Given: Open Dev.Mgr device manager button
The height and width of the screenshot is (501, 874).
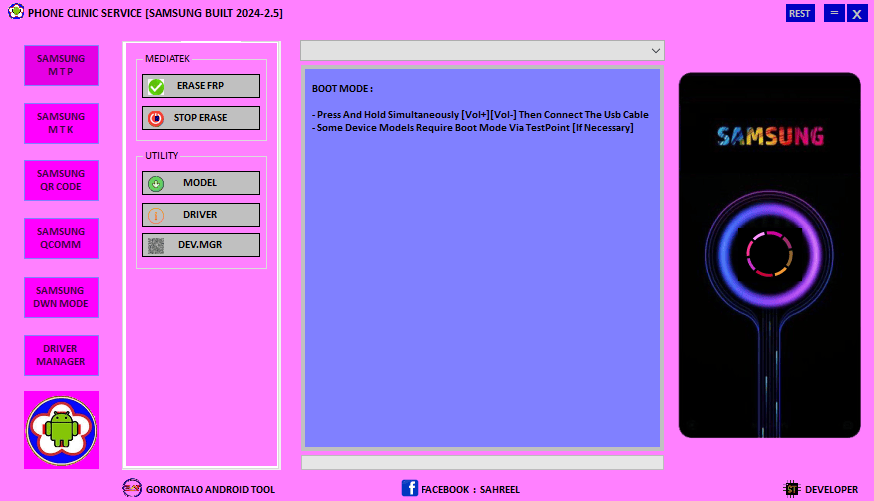Looking at the screenshot, I should coord(201,245).
